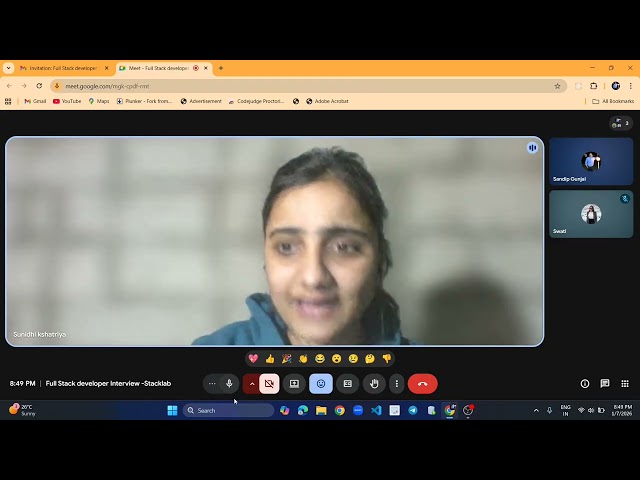The image size is (640, 480).
Task: Send the clapping hands reaction
Action: (303, 359)
